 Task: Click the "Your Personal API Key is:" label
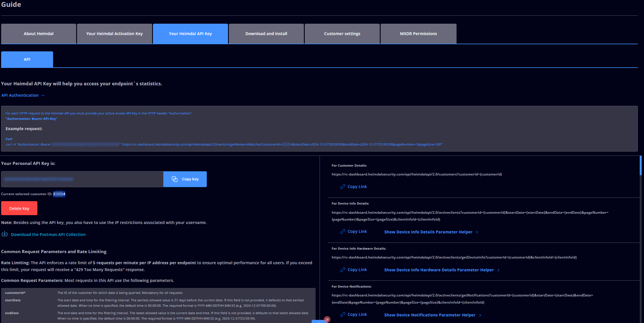click(x=28, y=163)
